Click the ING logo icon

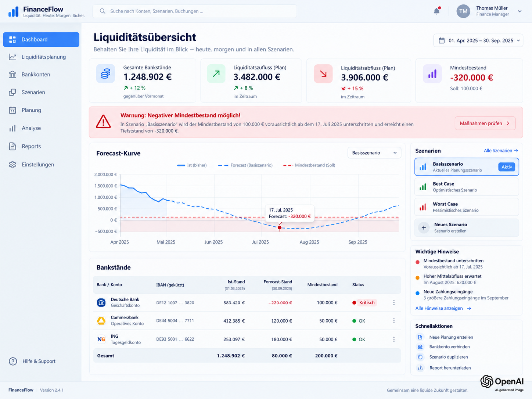[x=101, y=339]
